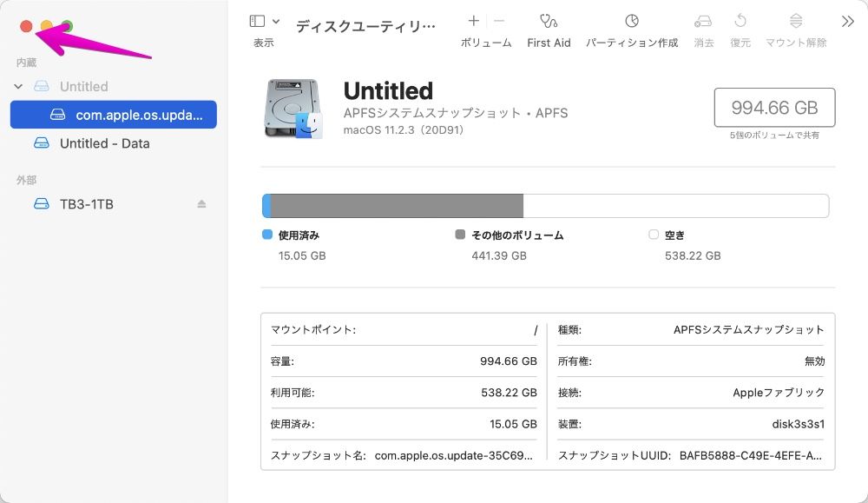Click the 外部 sidebar section header
This screenshot has width=868, height=503.
(27, 180)
